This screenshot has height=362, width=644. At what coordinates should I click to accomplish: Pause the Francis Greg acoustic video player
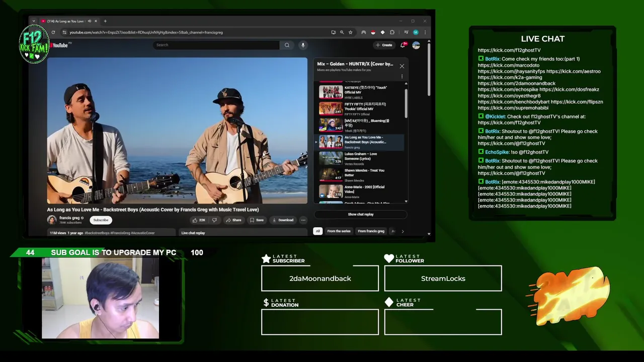tap(177, 130)
